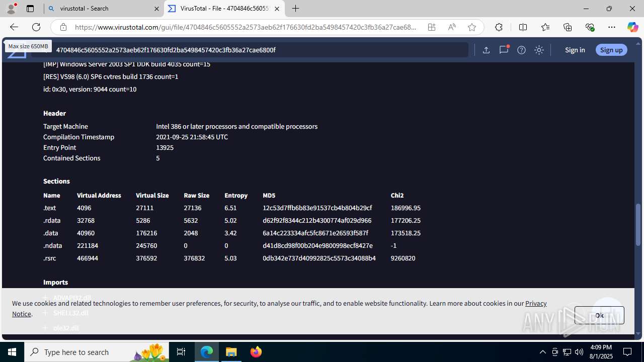Close the VirusTotal - File tab
This screenshot has height=362, width=644.
tap(277, 9)
